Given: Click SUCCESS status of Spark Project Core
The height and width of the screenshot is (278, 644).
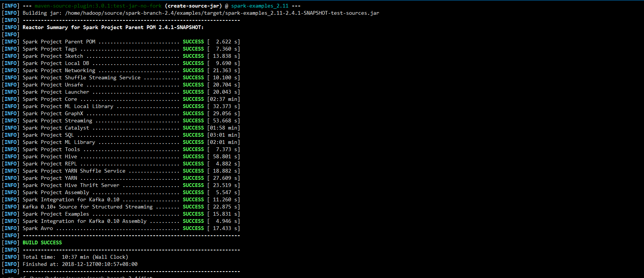Looking at the screenshot, I should point(193,99).
